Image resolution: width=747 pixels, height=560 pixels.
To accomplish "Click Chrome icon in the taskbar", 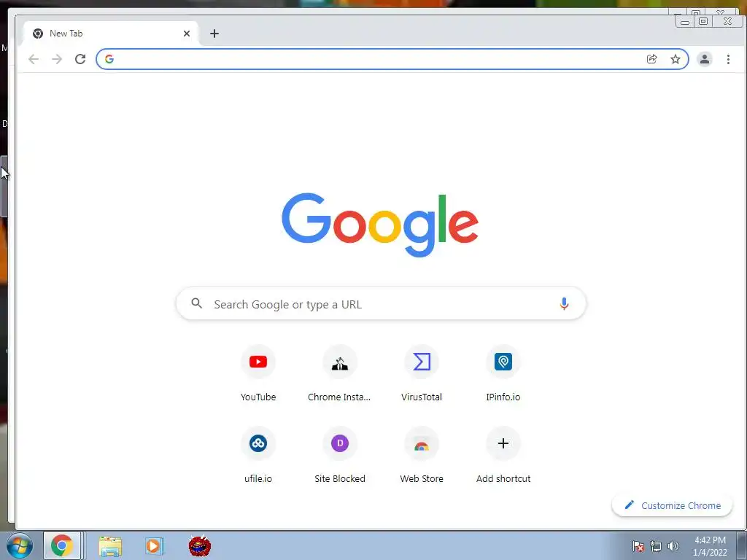I will tap(62, 545).
